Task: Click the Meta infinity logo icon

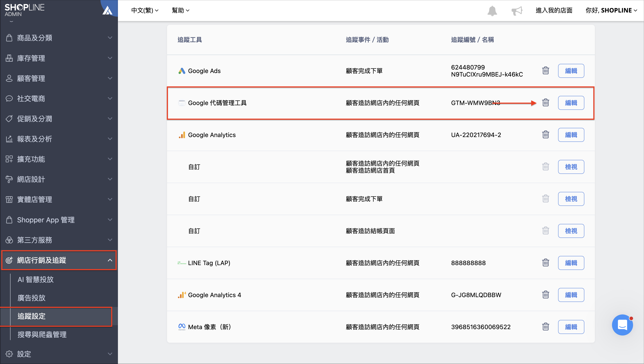Action: pyautogui.click(x=182, y=327)
